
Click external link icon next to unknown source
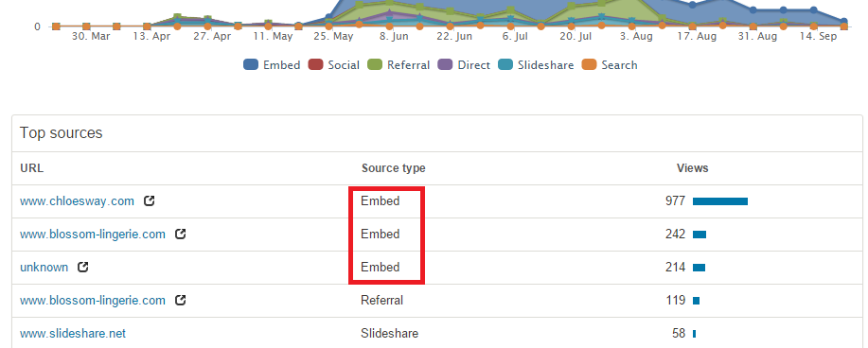pyautogui.click(x=83, y=268)
